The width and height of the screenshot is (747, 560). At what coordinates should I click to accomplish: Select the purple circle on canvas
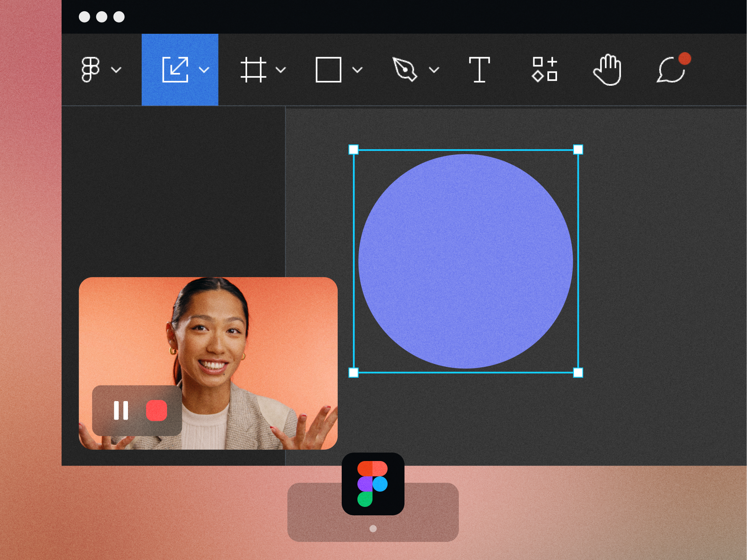coord(465,261)
